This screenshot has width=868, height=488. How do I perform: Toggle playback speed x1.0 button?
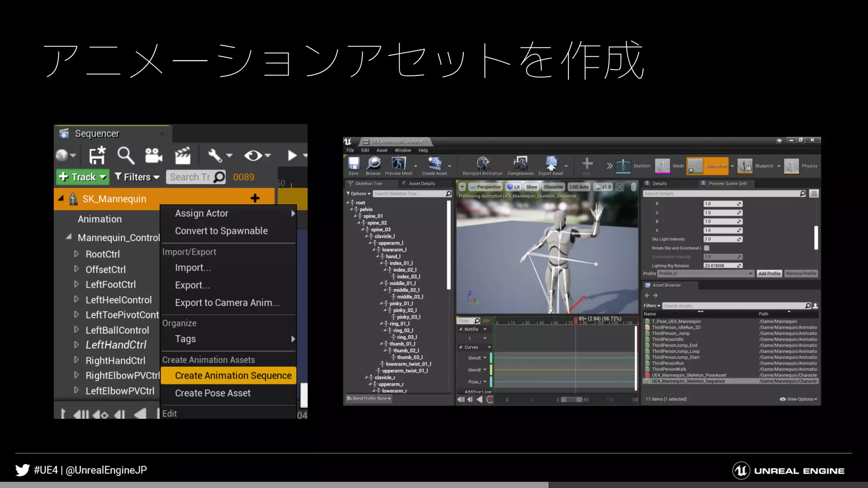(x=603, y=187)
